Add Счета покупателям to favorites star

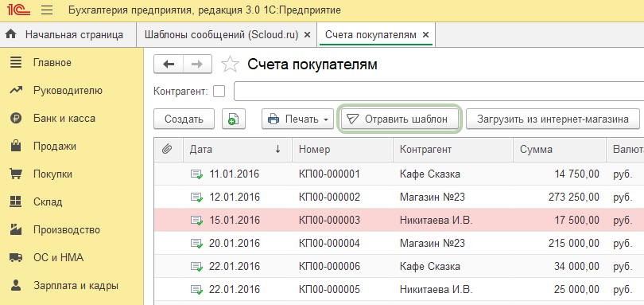pos(230,65)
